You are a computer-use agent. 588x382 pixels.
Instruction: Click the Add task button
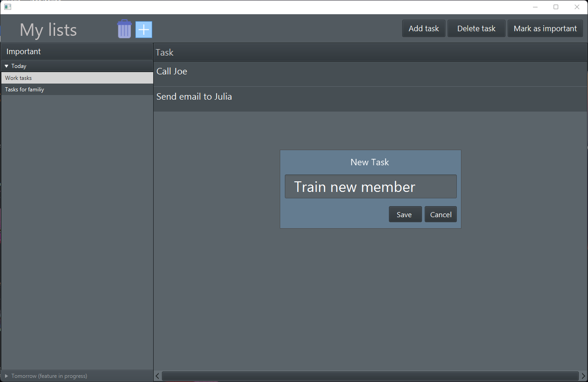click(423, 28)
